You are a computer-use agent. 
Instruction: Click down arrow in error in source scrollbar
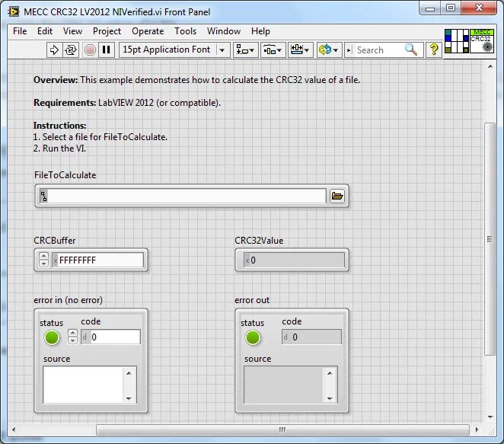tap(129, 398)
